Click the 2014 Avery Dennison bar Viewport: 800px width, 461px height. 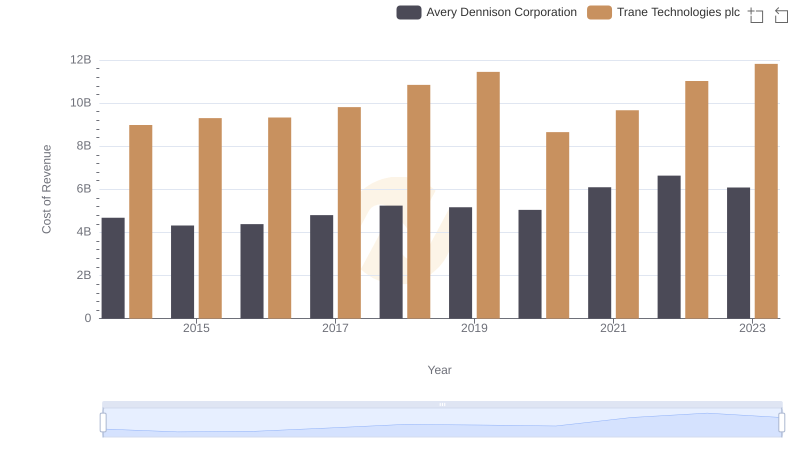point(113,268)
